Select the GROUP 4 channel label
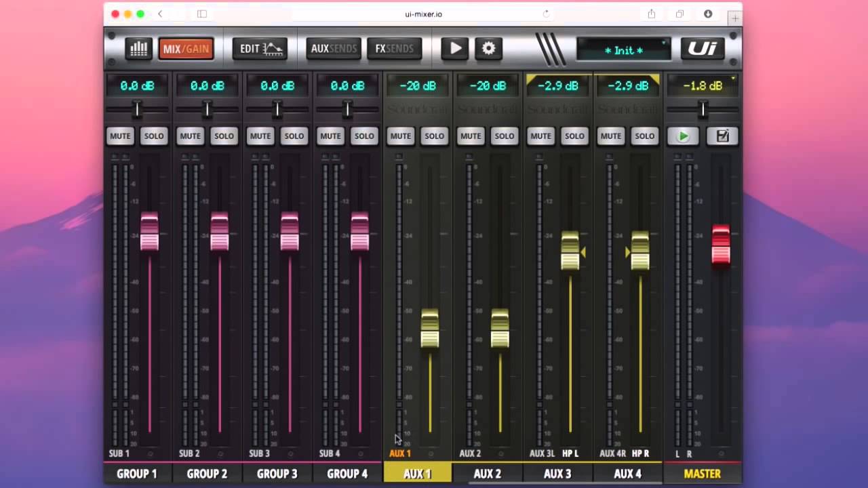This screenshot has width=868, height=488. point(347,474)
